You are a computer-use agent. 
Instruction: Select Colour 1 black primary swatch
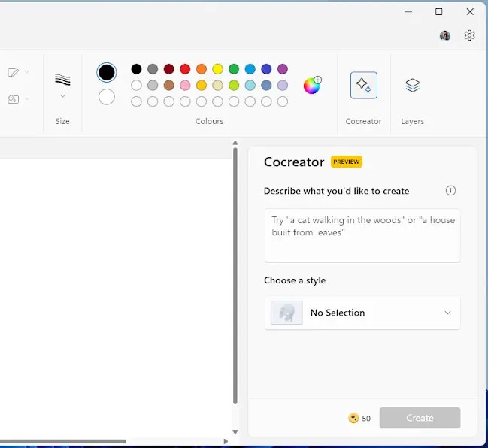[107, 72]
